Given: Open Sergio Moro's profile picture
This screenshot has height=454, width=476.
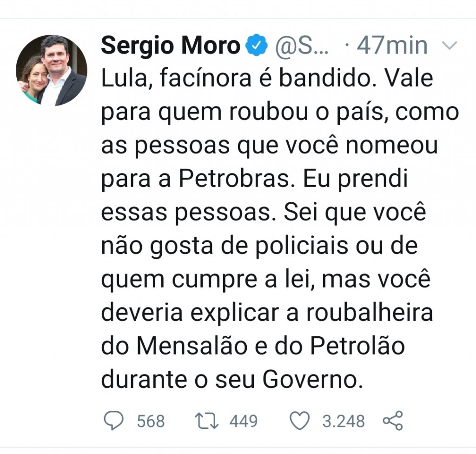Looking at the screenshot, I should (52, 70).
